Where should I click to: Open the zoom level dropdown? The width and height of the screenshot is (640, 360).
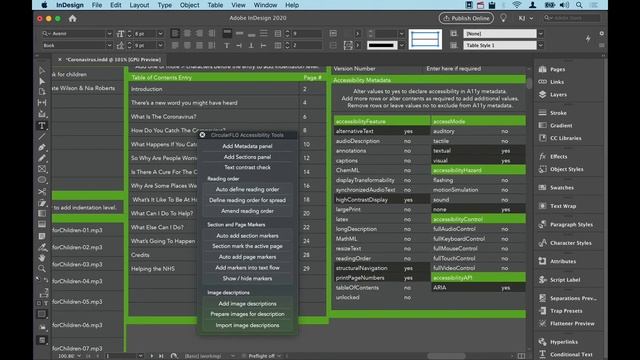(x=78, y=356)
